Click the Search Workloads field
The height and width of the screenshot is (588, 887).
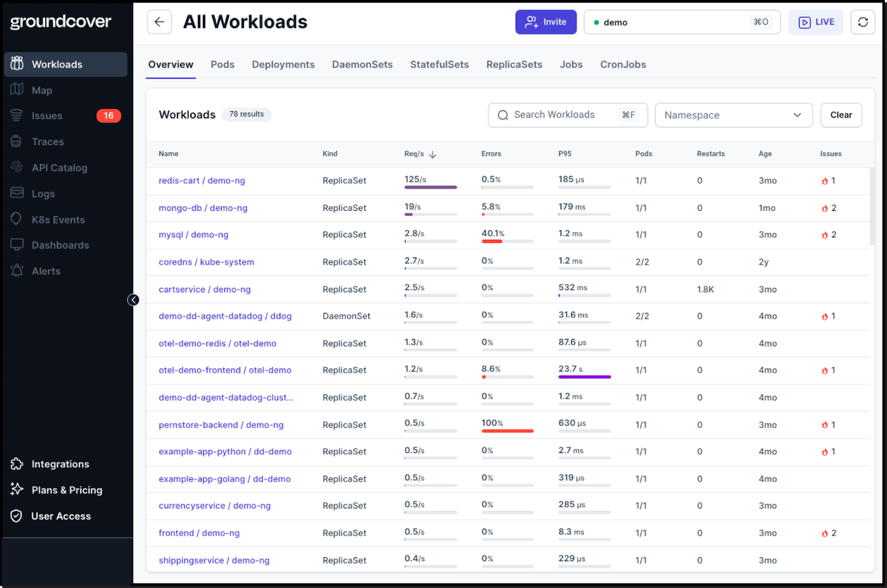(568, 115)
